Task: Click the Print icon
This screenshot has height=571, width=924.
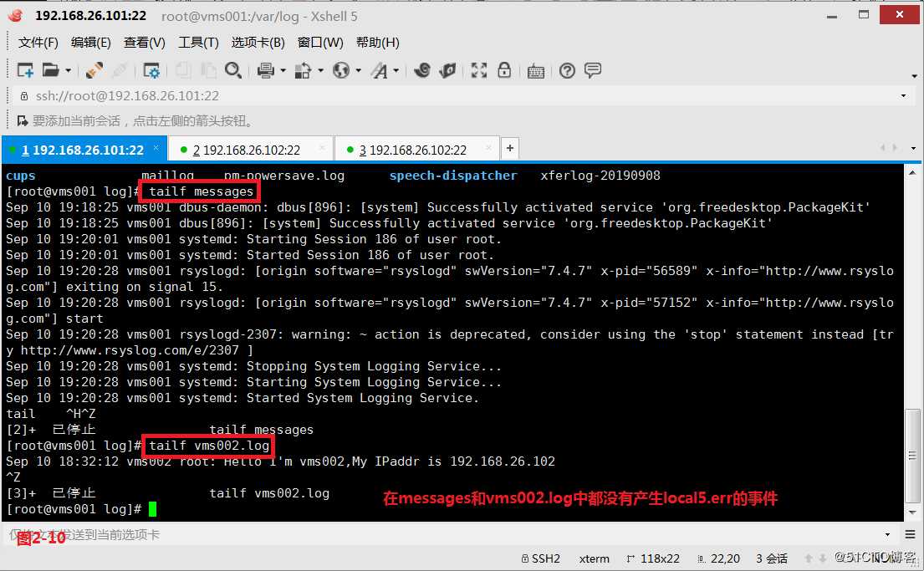Action: [266, 71]
